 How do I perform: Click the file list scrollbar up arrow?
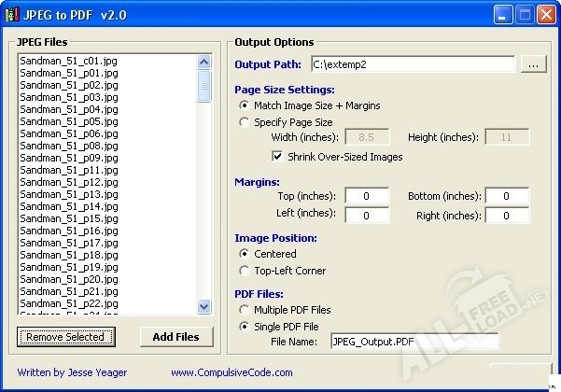(204, 62)
